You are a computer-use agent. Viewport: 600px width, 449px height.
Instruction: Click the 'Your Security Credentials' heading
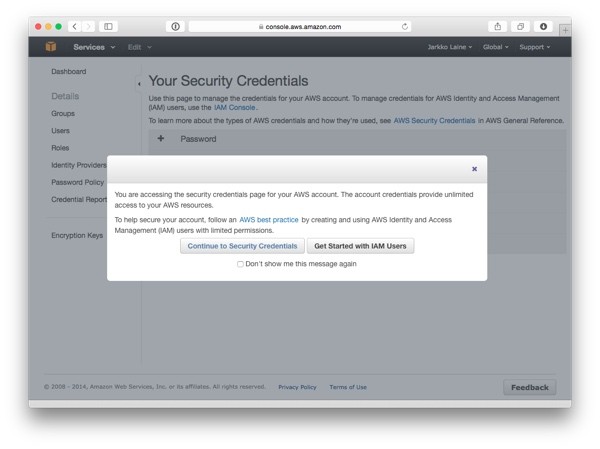[x=228, y=81]
